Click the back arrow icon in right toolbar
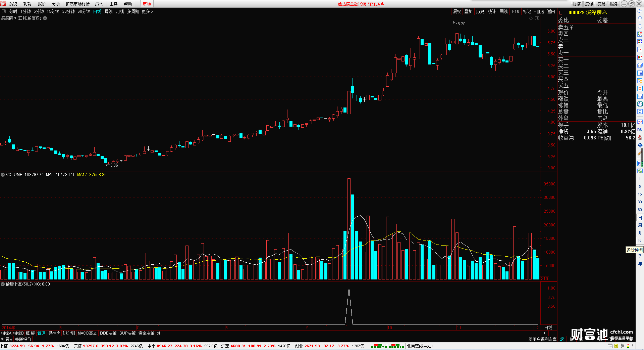This screenshot has width=644, height=350. click(640, 11)
